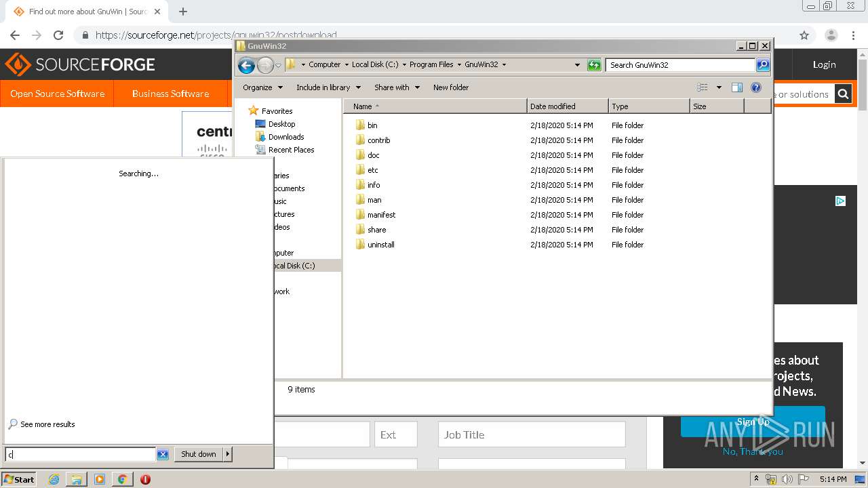This screenshot has height=488, width=868.
Task: Sort files by the Size column
Action: coord(717,106)
